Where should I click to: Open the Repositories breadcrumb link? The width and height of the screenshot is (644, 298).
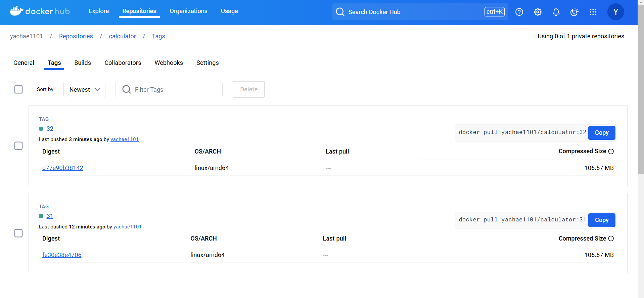pos(76,36)
